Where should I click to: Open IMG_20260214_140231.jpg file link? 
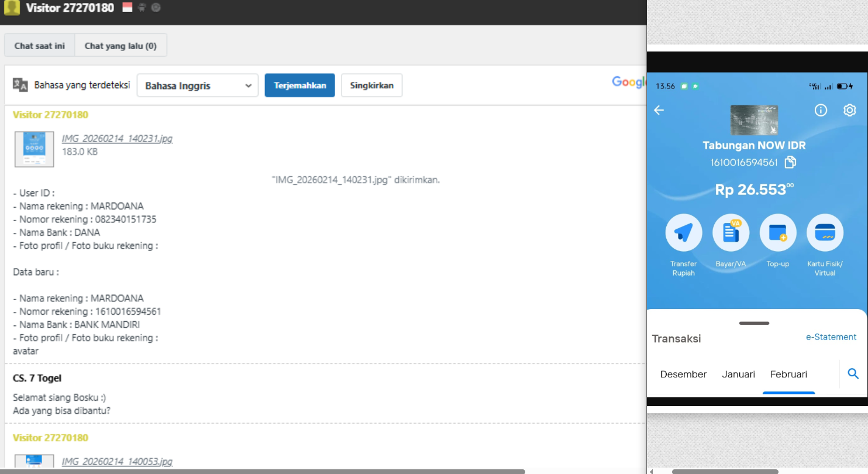click(x=117, y=139)
